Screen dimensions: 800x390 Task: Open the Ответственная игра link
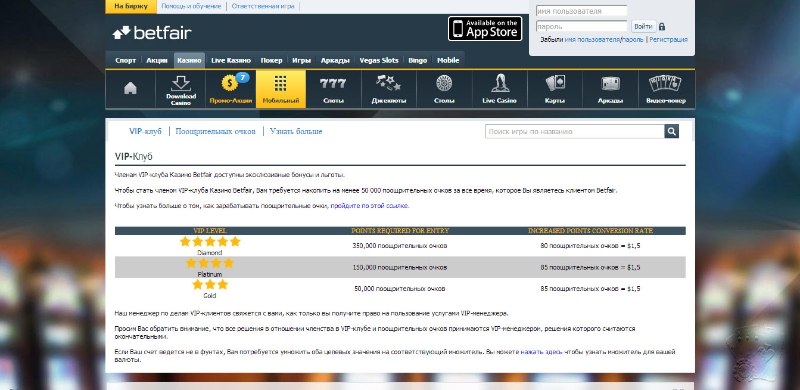263,6
